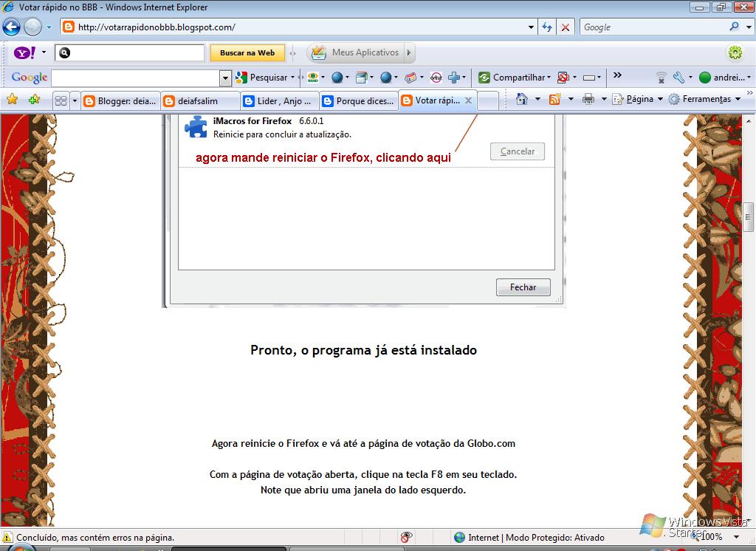The height and width of the screenshot is (551, 756).
Task: Click the Home page icon
Action: tap(522, 99)
